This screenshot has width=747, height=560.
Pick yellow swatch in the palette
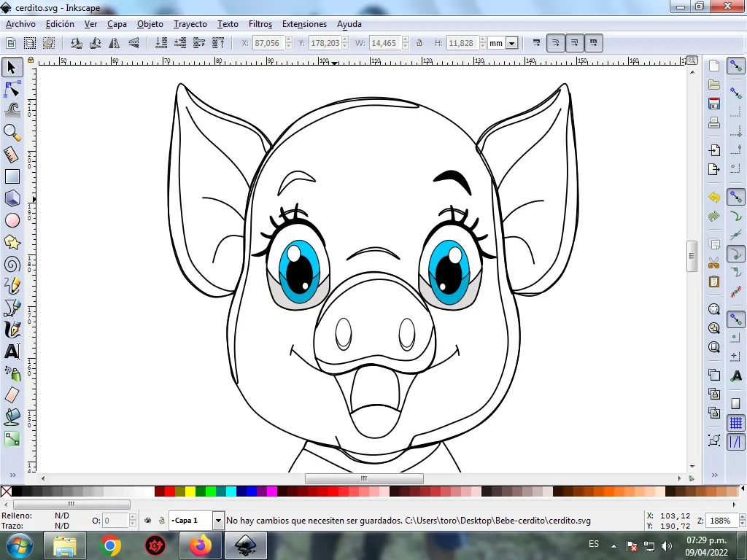coord(190,491)
